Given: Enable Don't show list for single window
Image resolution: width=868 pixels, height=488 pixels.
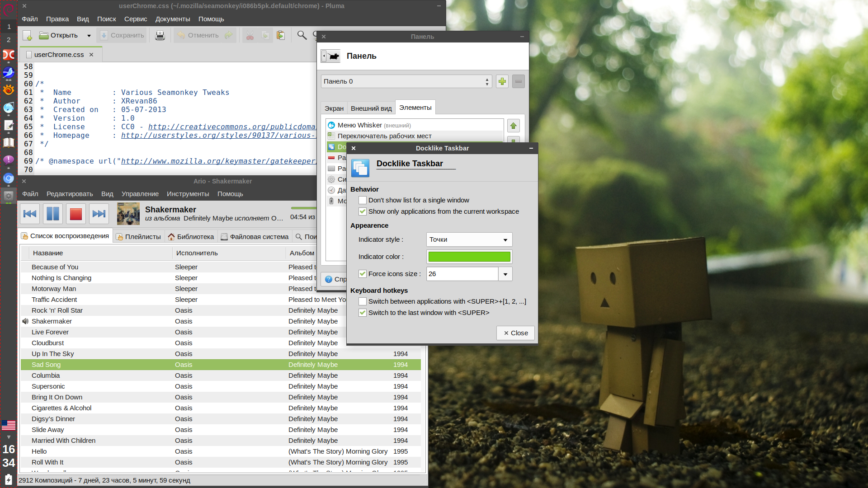Looking at the screenshot, I should pos(363,200).
